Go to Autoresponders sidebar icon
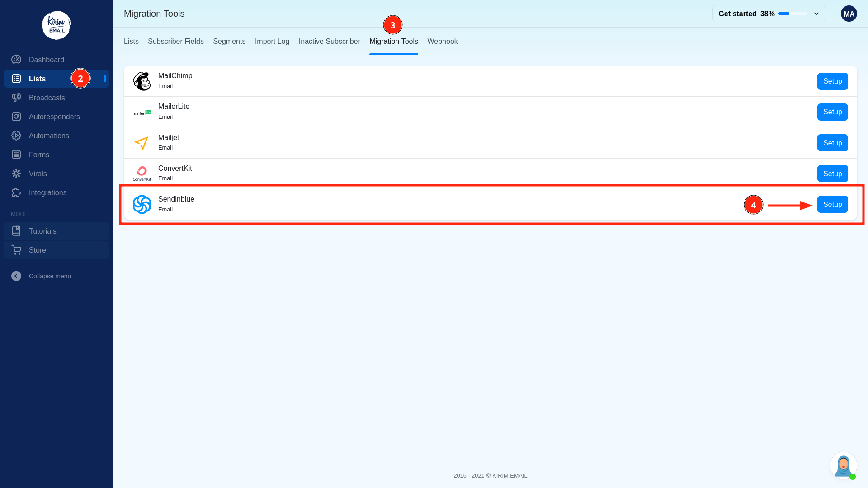The image size is (868, 488). 16,117
